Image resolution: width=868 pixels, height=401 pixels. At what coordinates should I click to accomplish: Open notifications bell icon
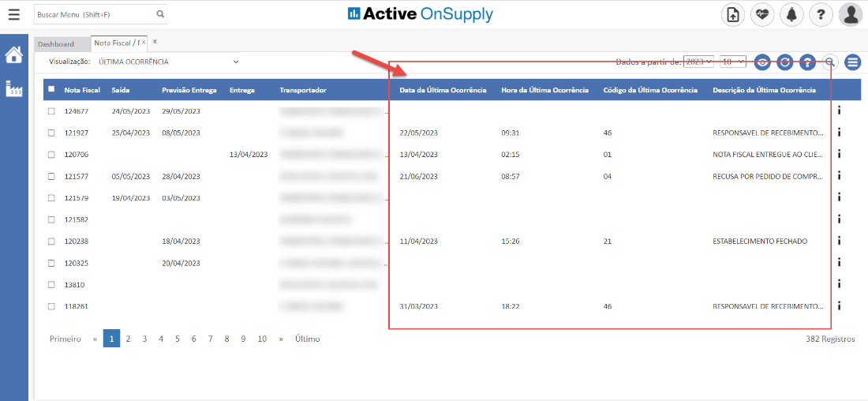(x=791, y=14)
